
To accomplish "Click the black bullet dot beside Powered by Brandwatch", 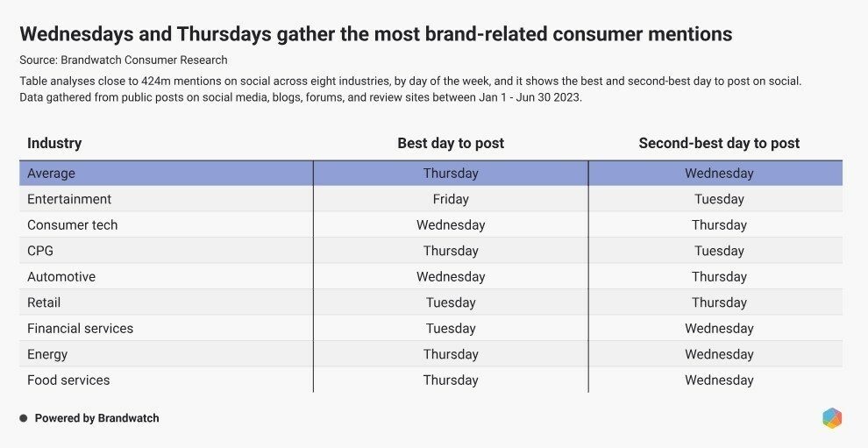I will click(x=24, y=418).
